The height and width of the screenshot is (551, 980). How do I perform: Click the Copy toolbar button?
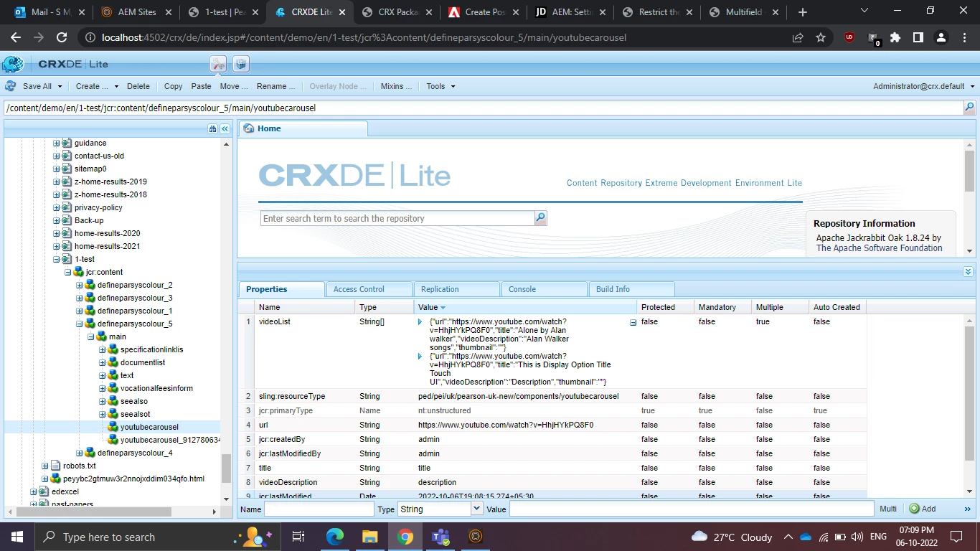173,86
